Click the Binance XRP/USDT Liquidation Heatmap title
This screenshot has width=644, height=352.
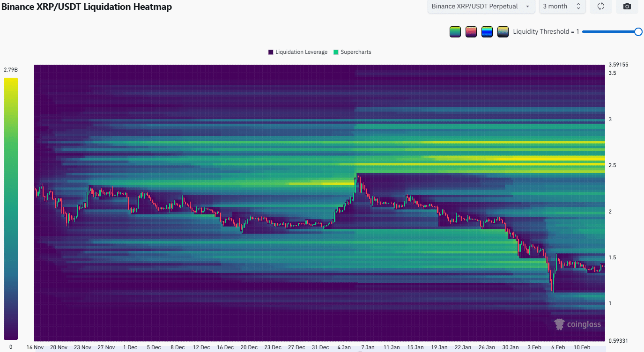(x=87, y=7)
